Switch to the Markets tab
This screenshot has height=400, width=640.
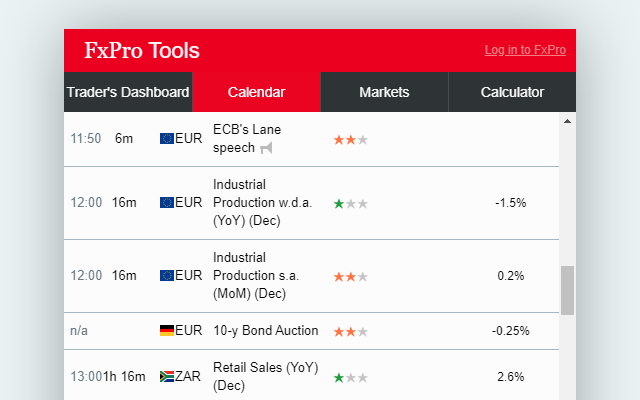click(384, 92)
